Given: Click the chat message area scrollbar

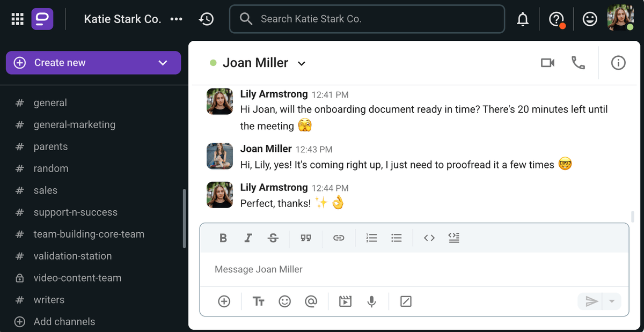Looking at the screenshot, I should (633, 217).
